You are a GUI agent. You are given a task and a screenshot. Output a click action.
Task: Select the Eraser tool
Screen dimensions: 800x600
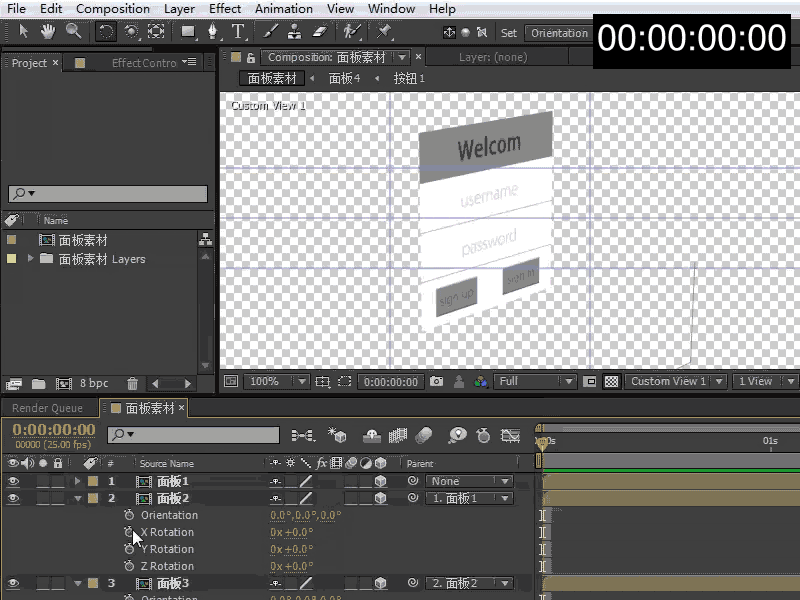319,32
